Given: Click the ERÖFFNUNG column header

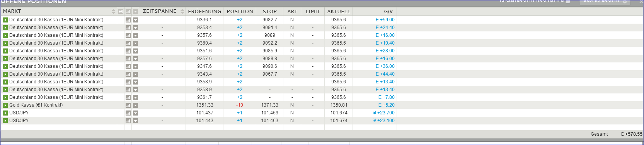Looking at the screenshot, I should pyautogui.click(x=204, y=11).
